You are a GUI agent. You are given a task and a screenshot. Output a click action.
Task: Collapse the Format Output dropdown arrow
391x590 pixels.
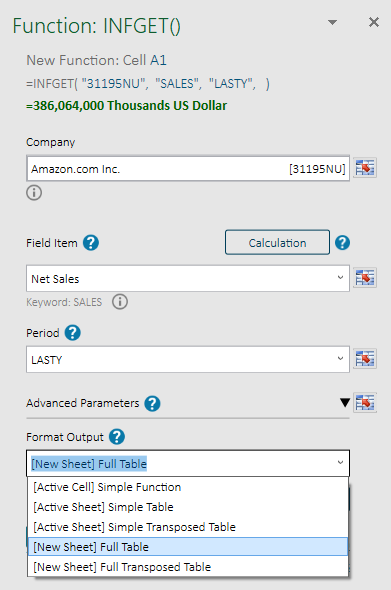[340, 462]
